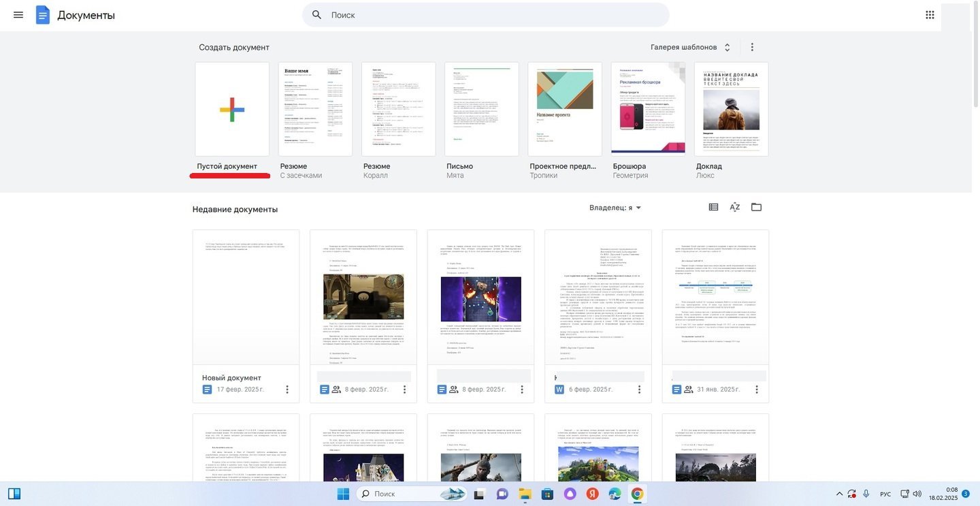The width and height of the screenshot is (980, 506).
Task: Click the Google Docs logo icon
Action: (43, 14)
